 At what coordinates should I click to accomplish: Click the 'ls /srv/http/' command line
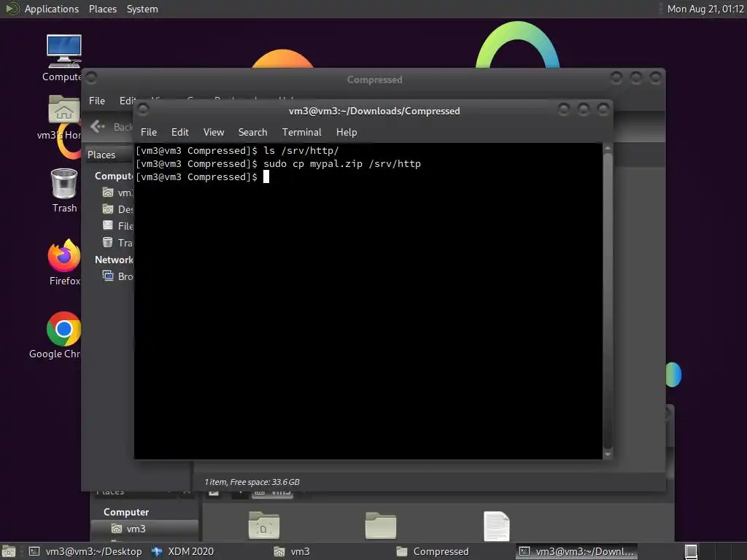tap(301, 150)
